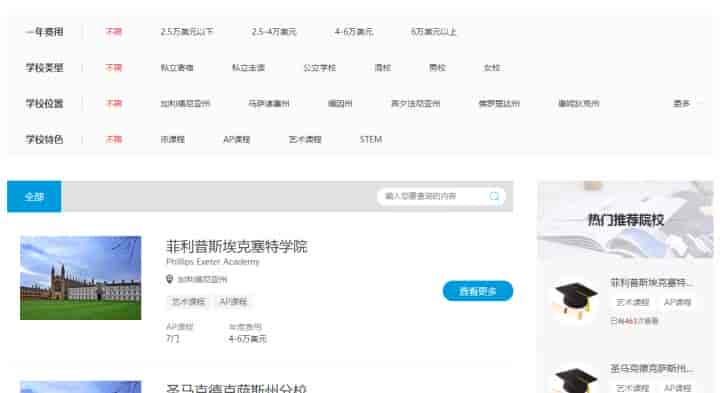Open 菲利普斯埃克塞特学院 title link
The height and width of the screenshot is (393, 720).
[236, 247]
